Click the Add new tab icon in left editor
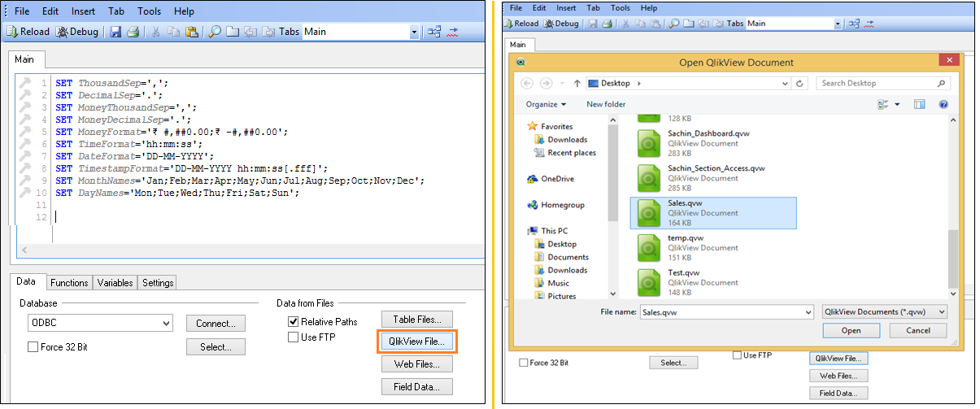Viewport: 980px width, 409px height. pyautogui.click(x=232, y=32)
